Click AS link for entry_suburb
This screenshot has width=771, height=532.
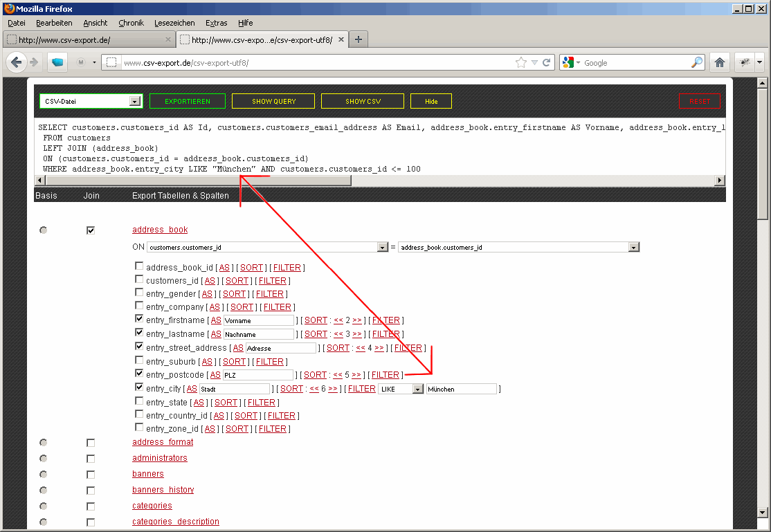point(207,362)
